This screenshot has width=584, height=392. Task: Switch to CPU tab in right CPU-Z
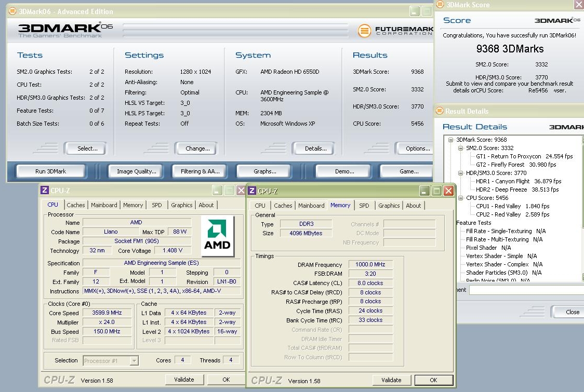click(x=260, y=206)
